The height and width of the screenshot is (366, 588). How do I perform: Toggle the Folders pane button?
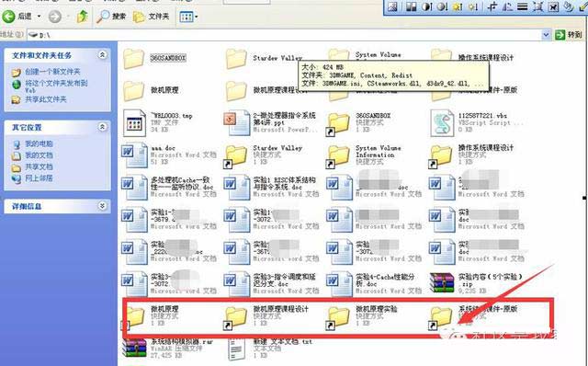tap(152, 17)
